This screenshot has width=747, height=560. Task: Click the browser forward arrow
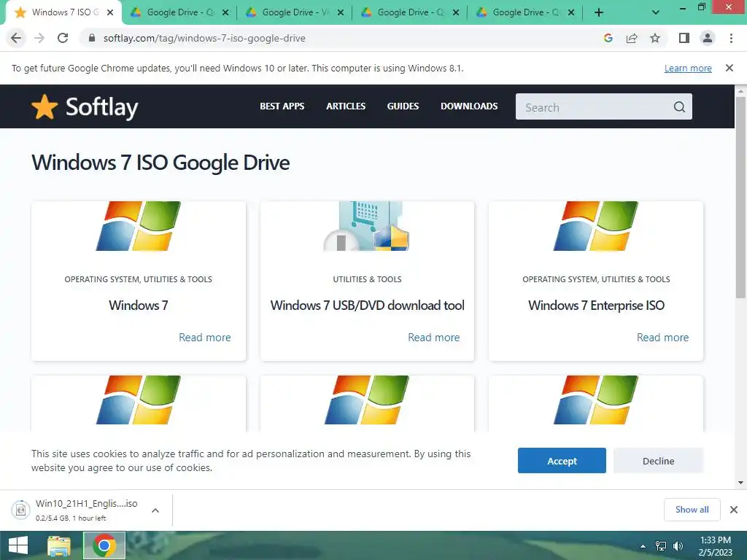click(39, 38)
